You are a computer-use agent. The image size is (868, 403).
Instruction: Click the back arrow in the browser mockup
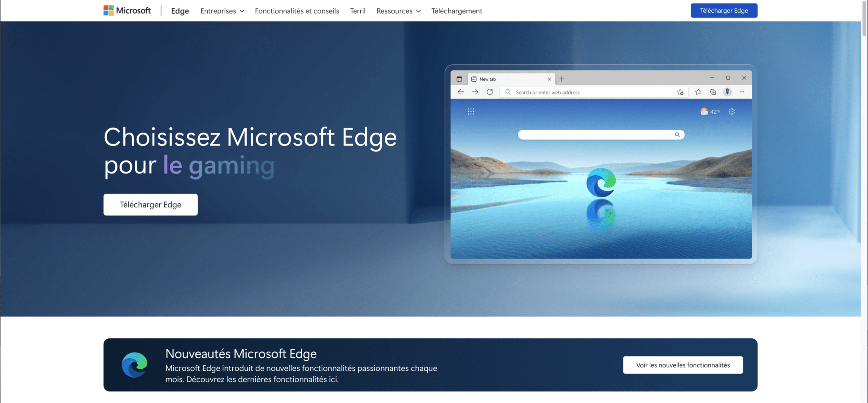coord(461,92)
